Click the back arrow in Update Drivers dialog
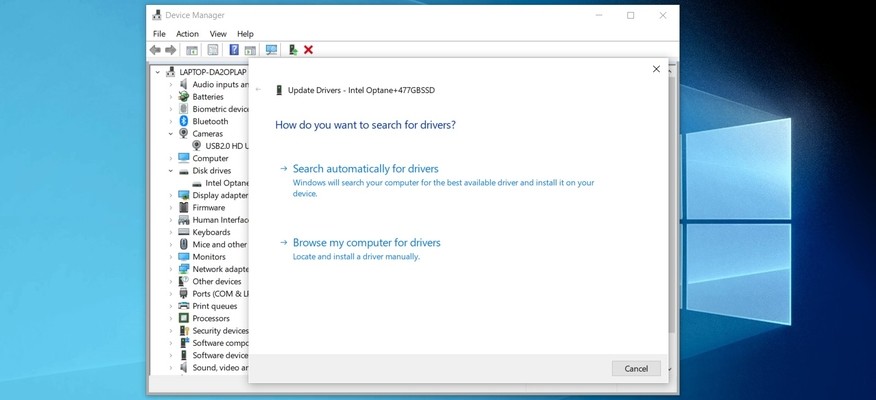876x400 pixels. click(258, 89)
